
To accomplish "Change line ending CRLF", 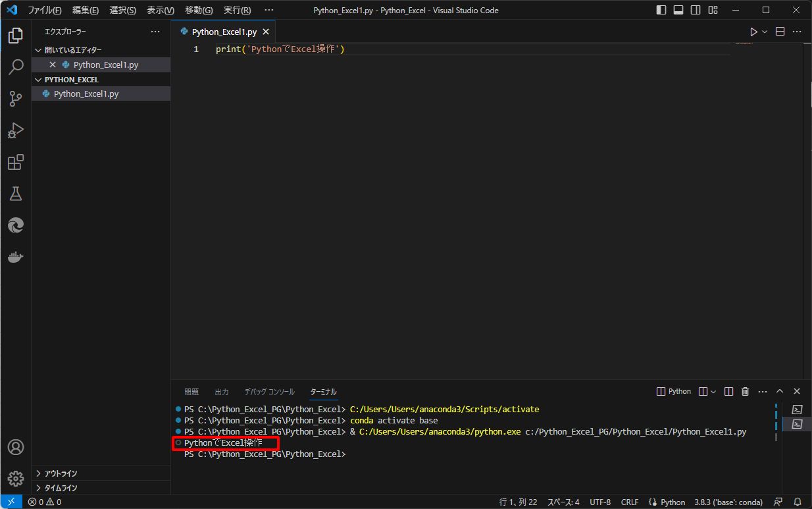I will 630,502.
